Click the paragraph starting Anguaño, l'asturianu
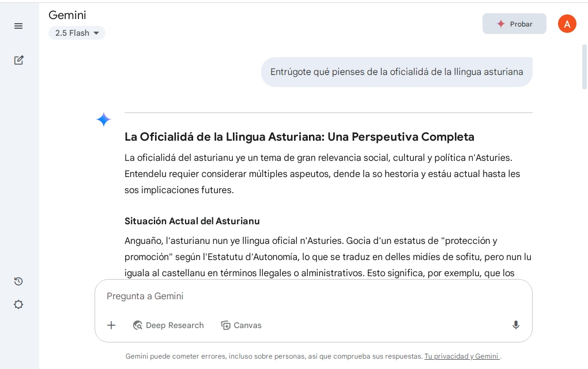This screenshot has width=588, height=369. click(x=328, y=257)
